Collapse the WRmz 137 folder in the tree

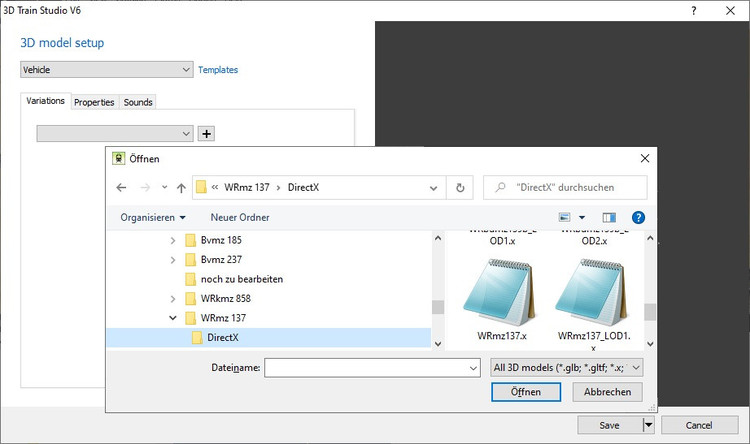click(173, 318)
